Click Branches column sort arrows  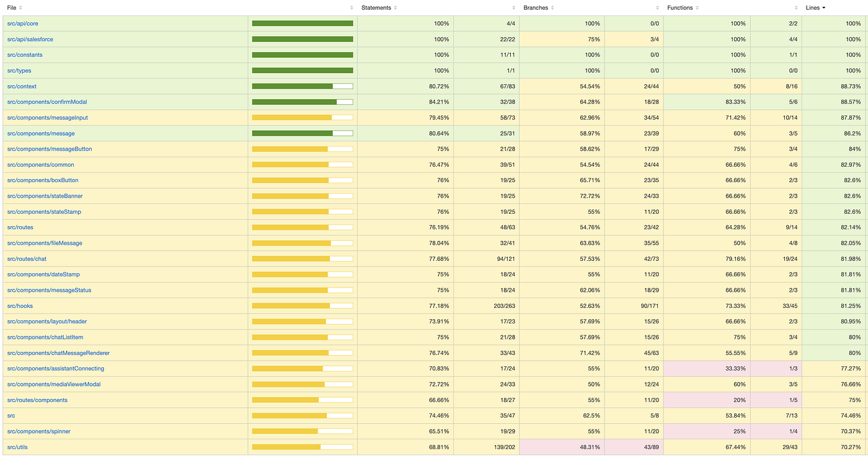(552, 8)
